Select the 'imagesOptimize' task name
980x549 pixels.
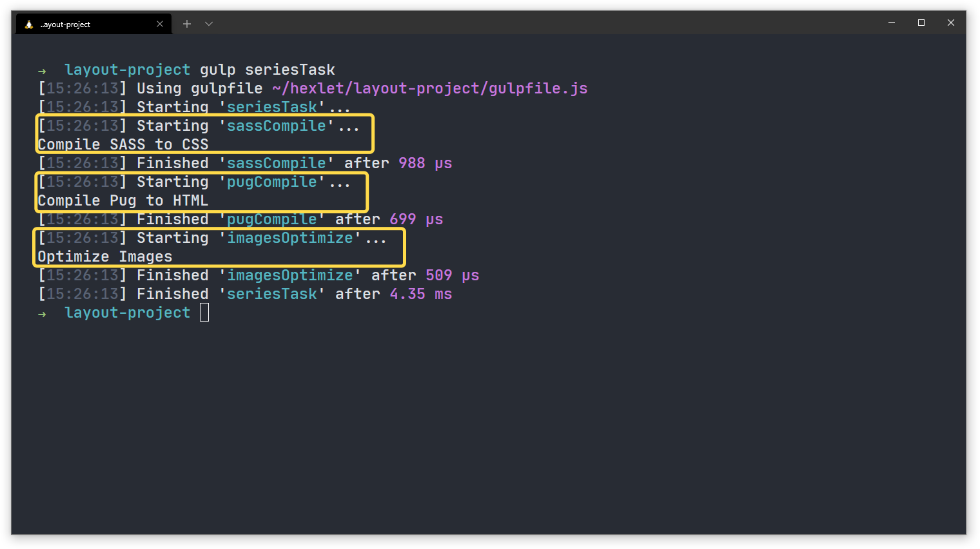click(290, 238)
